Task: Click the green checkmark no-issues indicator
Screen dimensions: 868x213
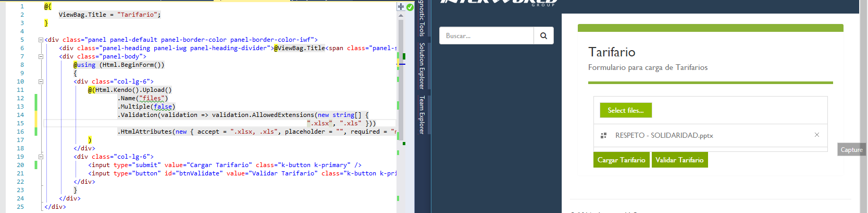Action: tap(410, 7)
